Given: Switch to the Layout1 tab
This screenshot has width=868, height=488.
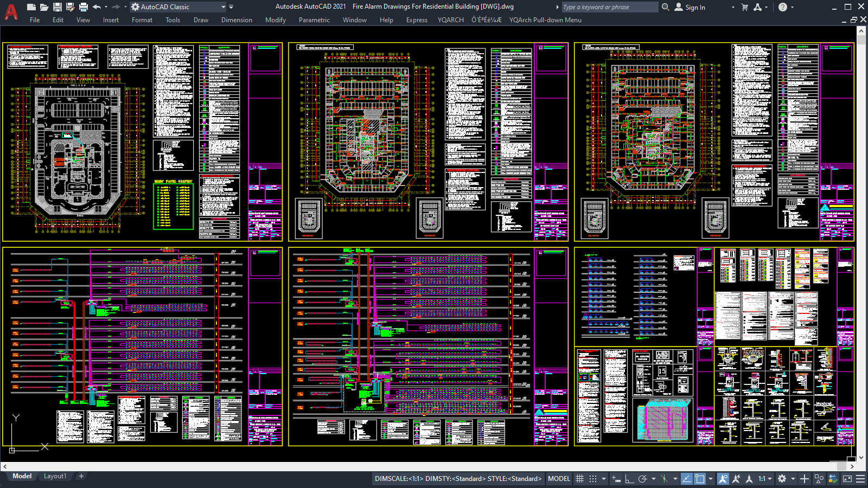Looking at the screenshot, I should tap(55, 476).
